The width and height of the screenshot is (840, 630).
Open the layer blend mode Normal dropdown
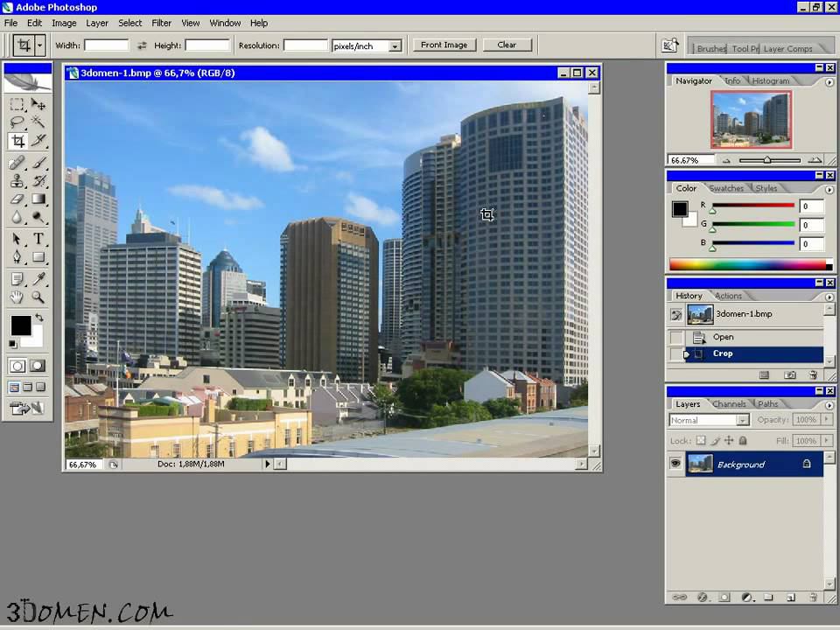click(x=709, y=420)
